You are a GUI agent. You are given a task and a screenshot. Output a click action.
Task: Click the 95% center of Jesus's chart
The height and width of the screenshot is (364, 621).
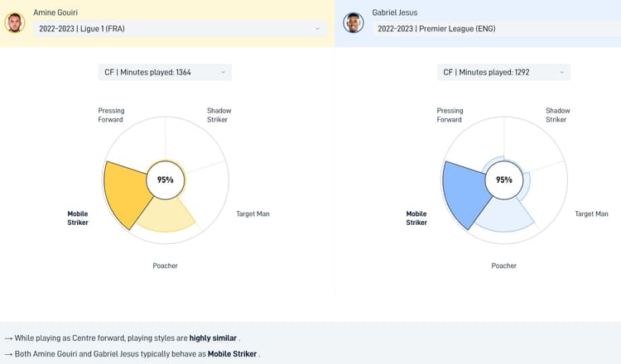coord(503,180)
